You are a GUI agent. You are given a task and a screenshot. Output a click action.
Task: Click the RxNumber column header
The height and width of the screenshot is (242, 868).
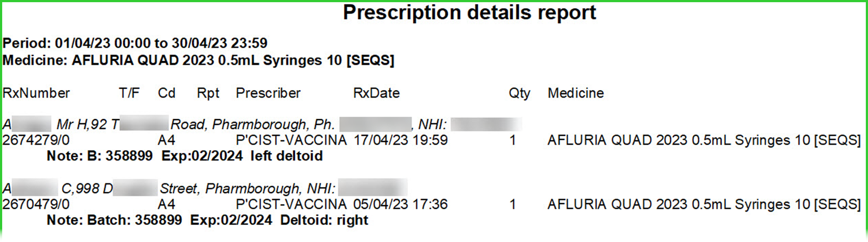(x=36, y=93)
